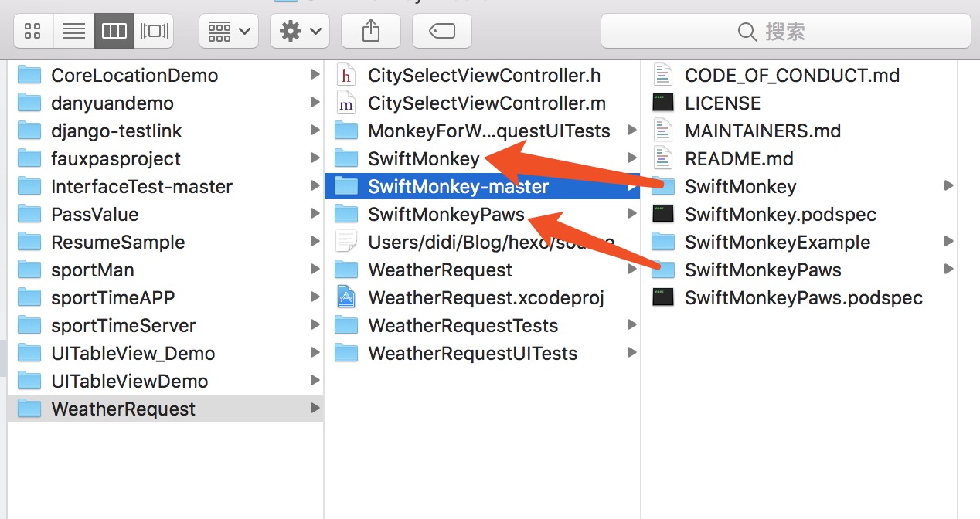Select the sportMan folder

tap(165, 270)
